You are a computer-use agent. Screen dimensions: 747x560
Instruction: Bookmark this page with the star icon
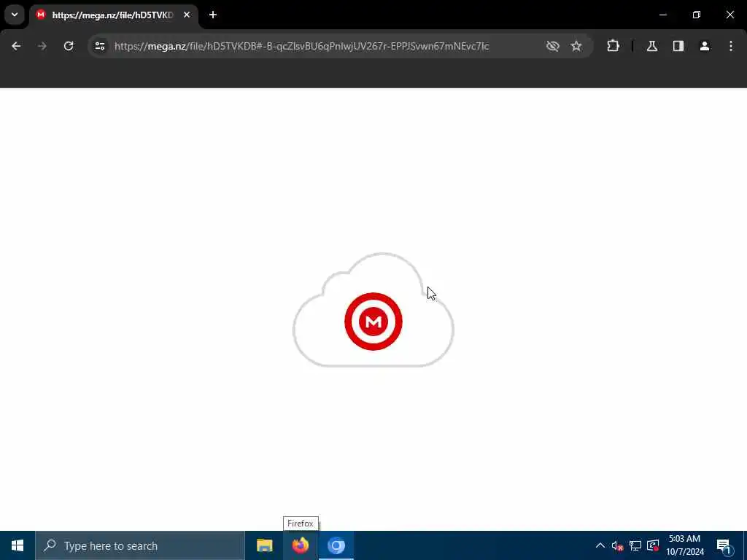(576, 46)
